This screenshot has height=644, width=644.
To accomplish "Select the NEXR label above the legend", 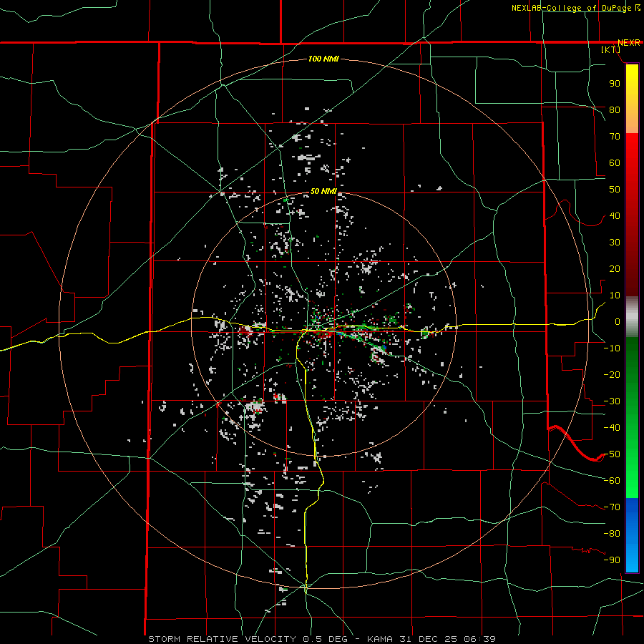I will click(x=629, y=43).
